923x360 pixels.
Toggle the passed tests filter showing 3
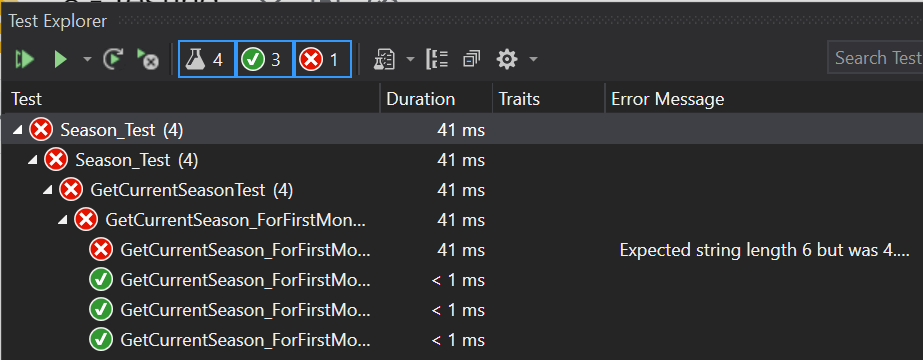tap(264, 59)
